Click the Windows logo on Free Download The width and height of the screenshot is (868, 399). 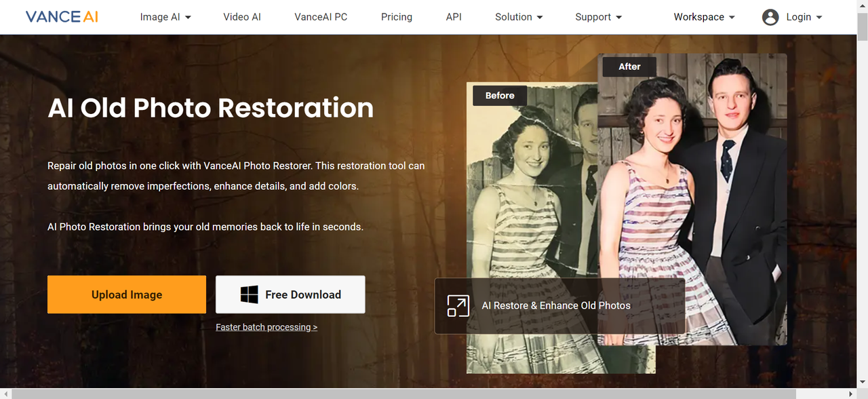(249, 294)
